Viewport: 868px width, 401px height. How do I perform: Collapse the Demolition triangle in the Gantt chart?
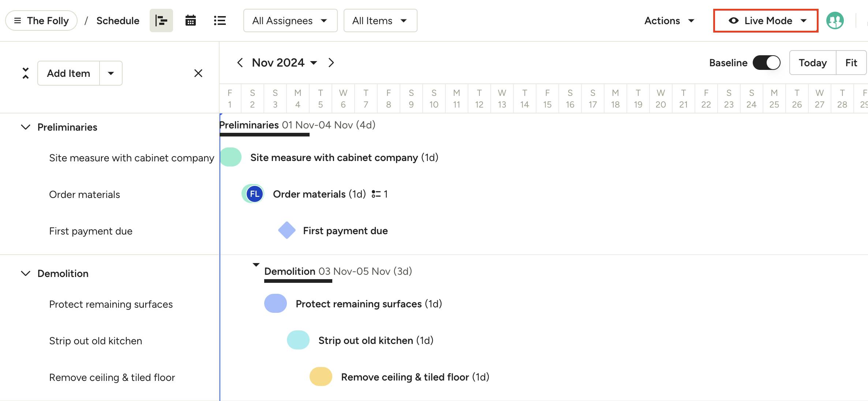pyautogui.click(x=256, y=265)
